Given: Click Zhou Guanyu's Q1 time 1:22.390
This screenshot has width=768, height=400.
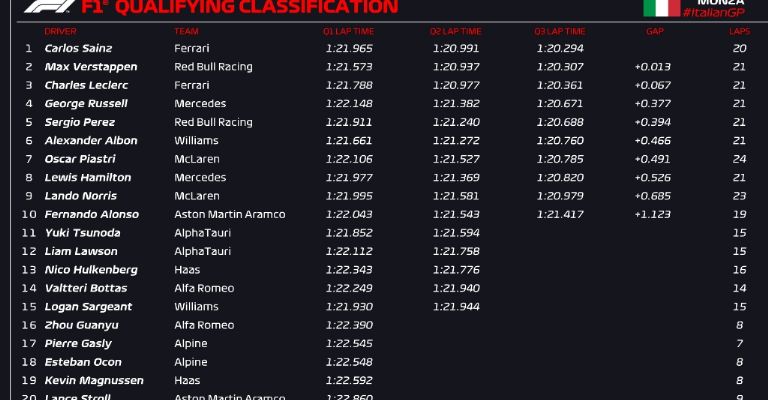Looking at the screenshot, I should tap(349, 325).
